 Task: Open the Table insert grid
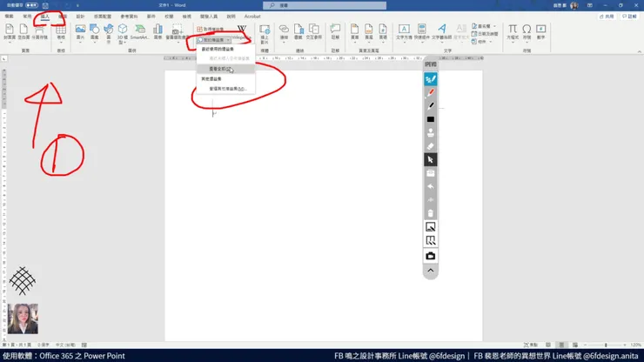click(x=61, y=32)
